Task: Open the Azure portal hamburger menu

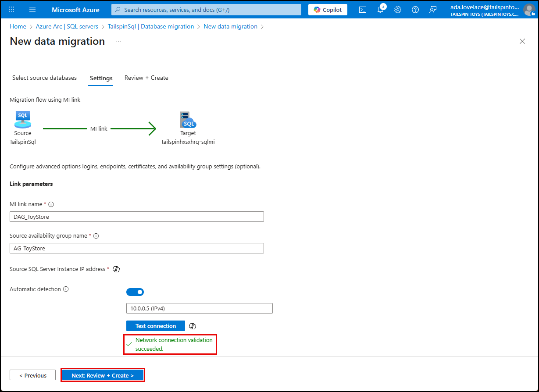Action: tap(32, 10)
